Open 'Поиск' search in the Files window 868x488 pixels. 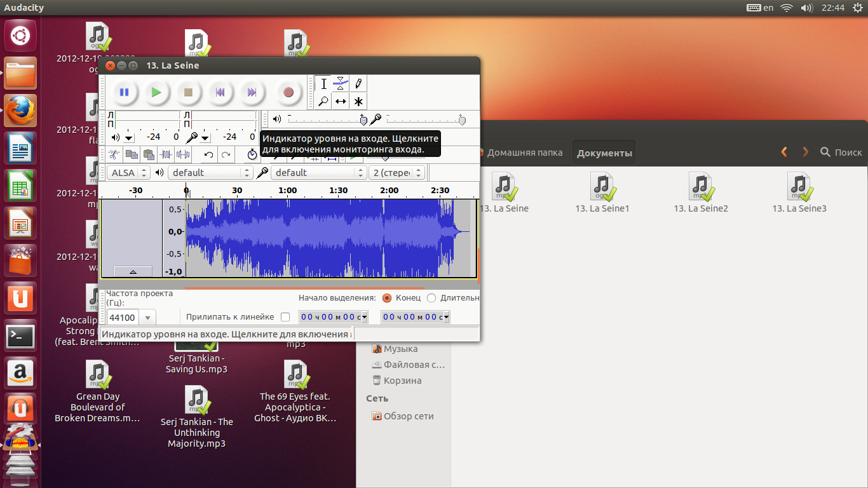[841, 152]
